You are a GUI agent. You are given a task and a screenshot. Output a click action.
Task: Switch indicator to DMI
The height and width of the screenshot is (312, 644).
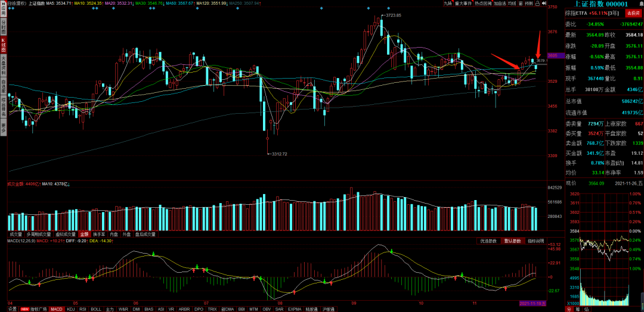coord(136,308)
